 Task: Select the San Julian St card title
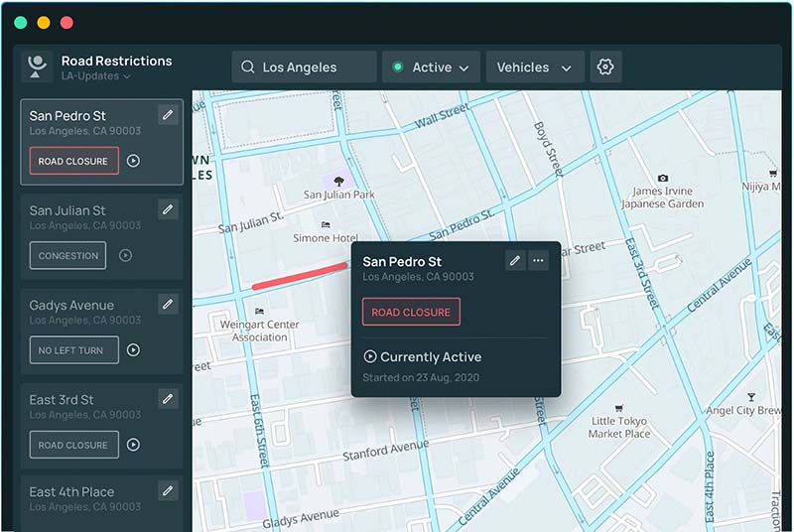click(67, 210)
